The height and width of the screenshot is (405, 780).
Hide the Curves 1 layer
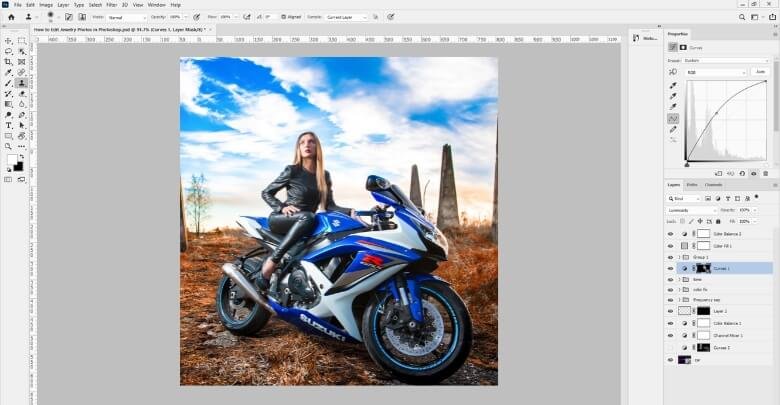pos(670,269)
